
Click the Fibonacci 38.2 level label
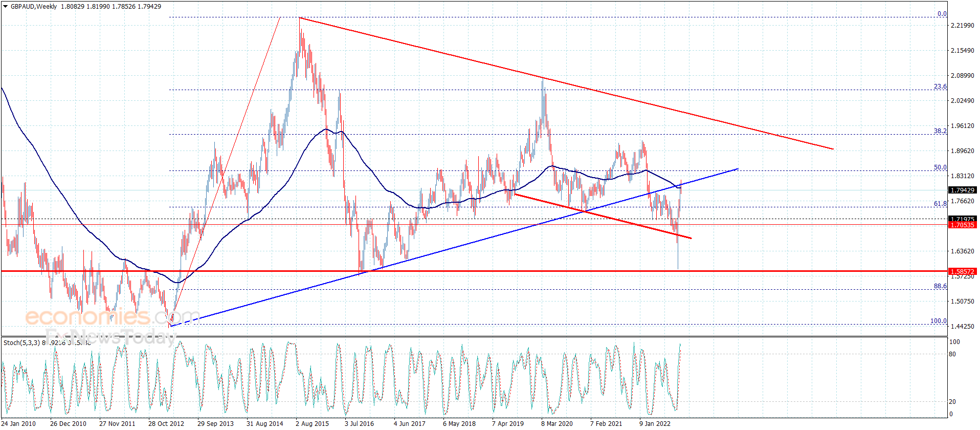[940, 131]
